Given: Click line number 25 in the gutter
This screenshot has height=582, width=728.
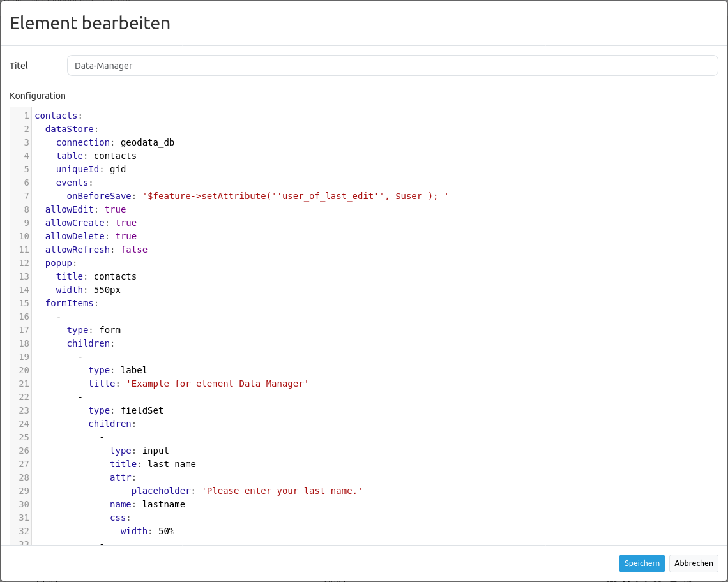Looking at the screenshot, I should coord(24,438).
